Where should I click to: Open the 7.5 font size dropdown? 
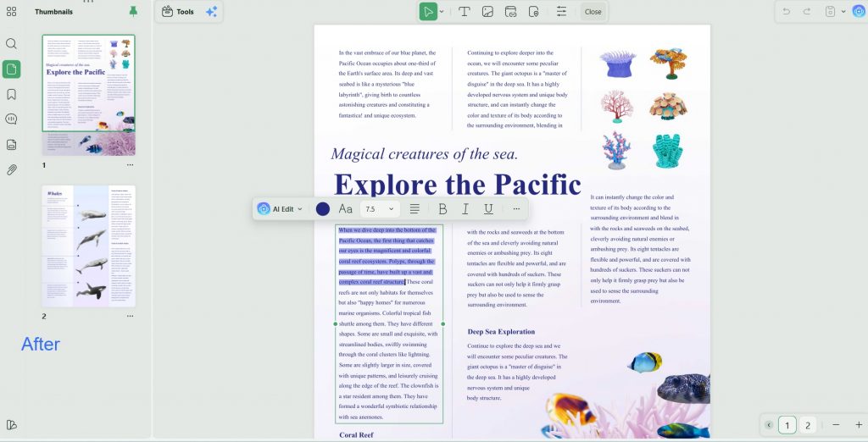tap(380, 208)
